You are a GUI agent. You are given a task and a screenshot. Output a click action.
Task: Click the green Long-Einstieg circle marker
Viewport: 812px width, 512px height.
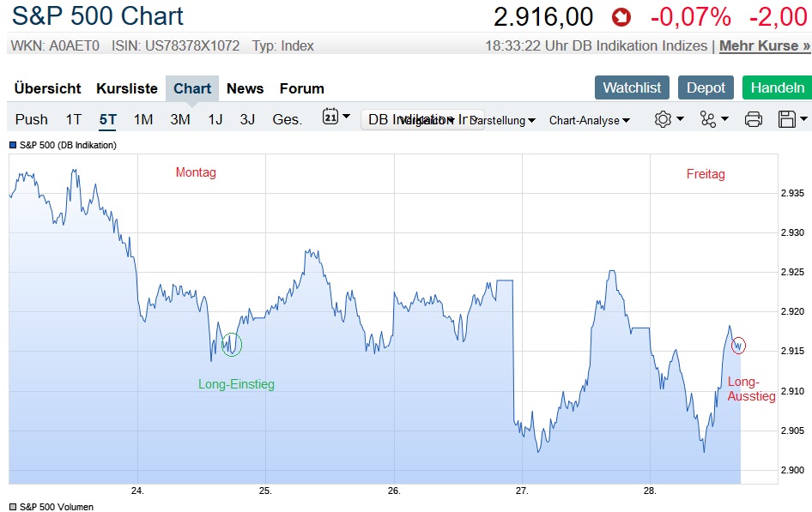coord(232,345)
